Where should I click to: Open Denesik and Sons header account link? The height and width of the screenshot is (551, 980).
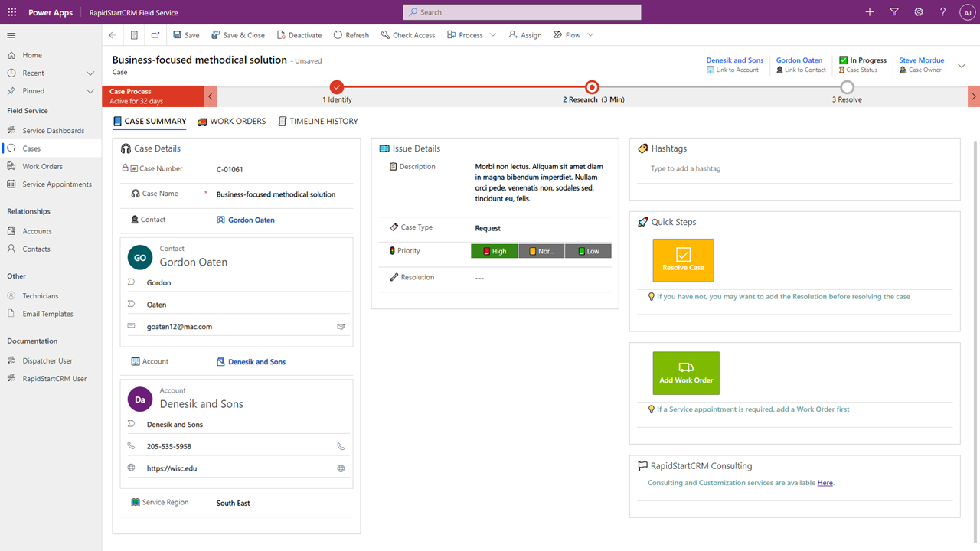coord(735,60)
